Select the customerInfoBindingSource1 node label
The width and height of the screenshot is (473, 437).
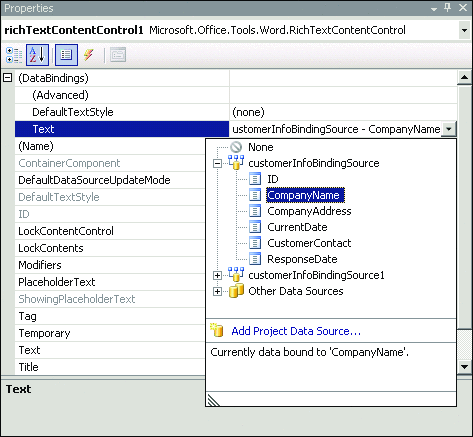(316, 275)
